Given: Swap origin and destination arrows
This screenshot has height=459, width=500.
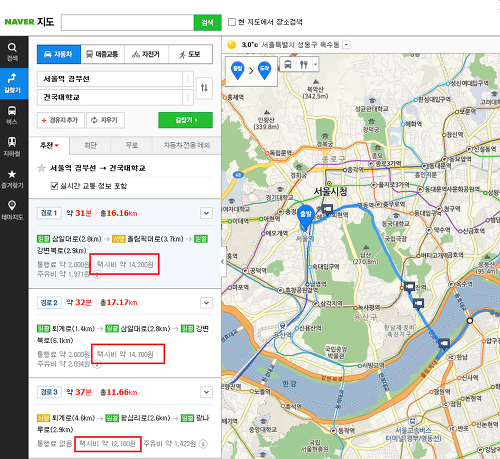Looking at the screenshot, I should tap(204, 88).
